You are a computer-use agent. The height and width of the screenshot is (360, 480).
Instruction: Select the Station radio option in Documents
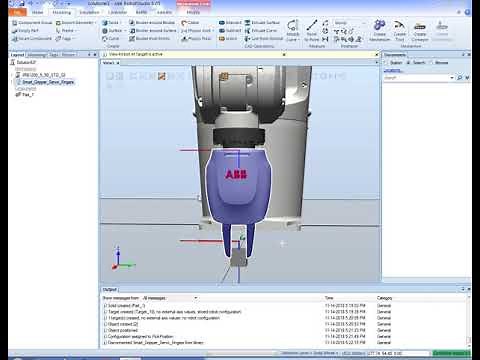(x=393, y=63)
